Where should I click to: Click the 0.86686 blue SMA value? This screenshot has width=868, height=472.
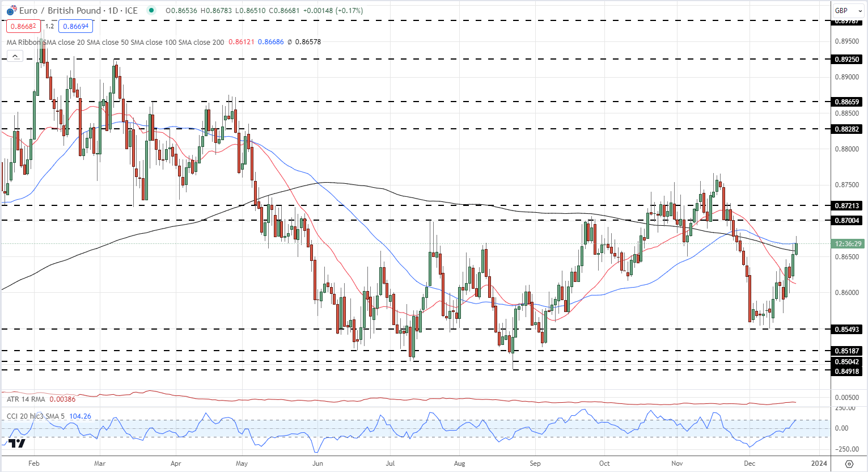(270, 42)
